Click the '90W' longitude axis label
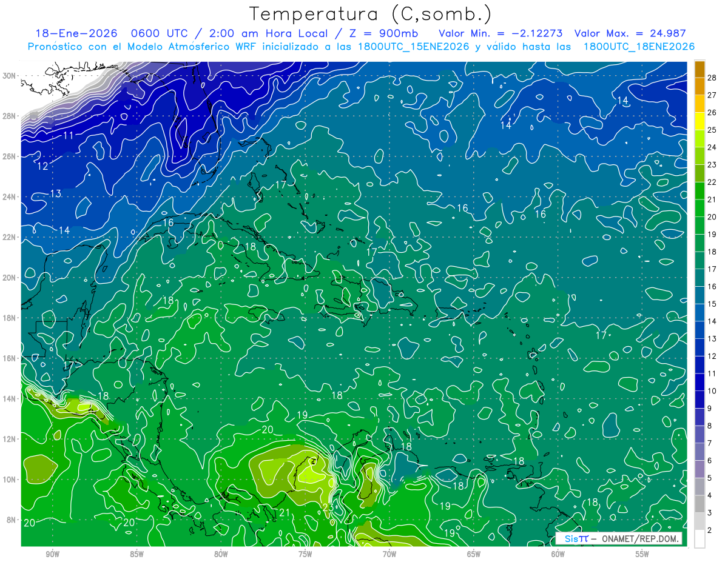 tap(52, 554)
